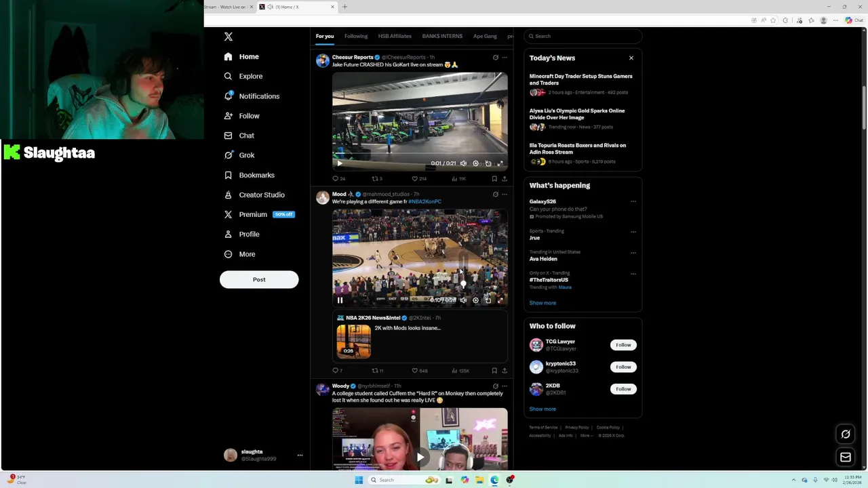Image resolution: width=868 pixels, height=488 pixels.
Task: Open the More sidebar menu
Action: (x=240, y=254)
